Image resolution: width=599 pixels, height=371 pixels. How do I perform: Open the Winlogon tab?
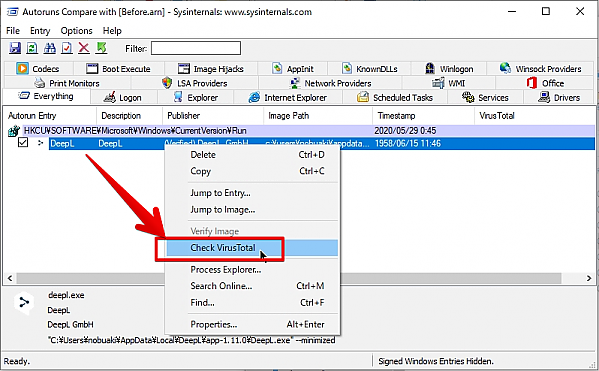(449, 69)
